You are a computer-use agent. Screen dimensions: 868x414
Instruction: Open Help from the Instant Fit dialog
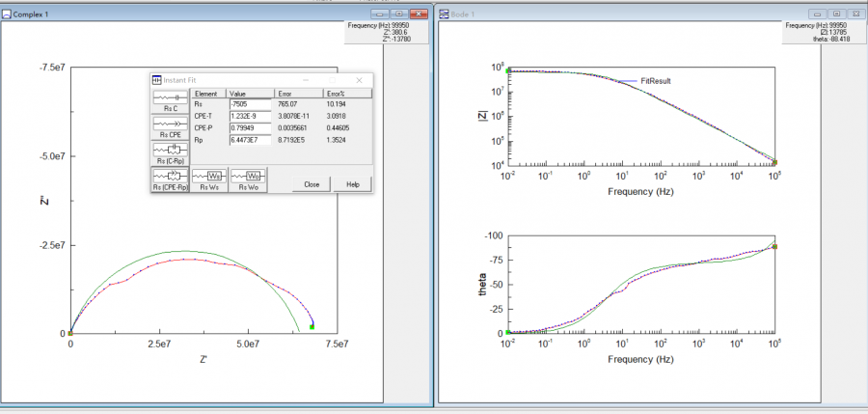pos(353,183)
